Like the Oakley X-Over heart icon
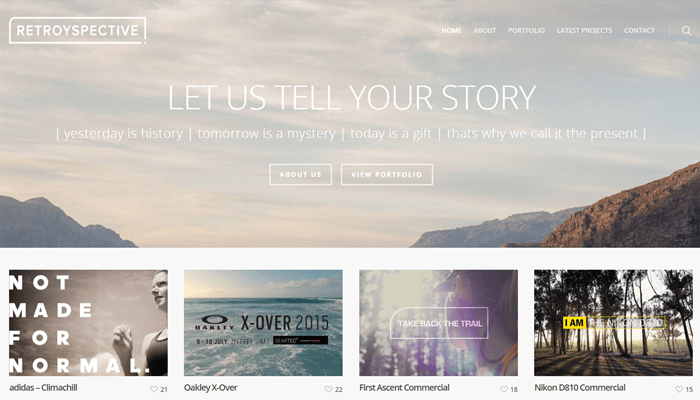This screenshot has height=400, width=700. (x=329, y=389)
